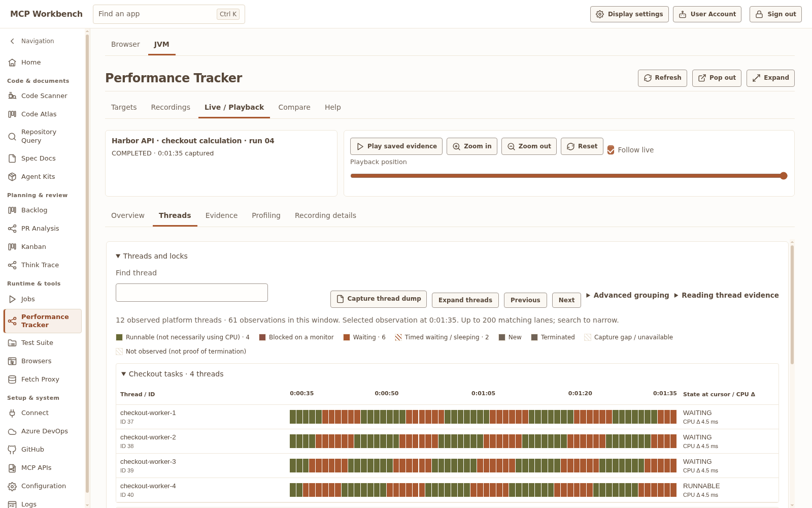The image size is (812, 508).
Task: Open GitHub sidebar icon
Action: click(x=12, y=450)
